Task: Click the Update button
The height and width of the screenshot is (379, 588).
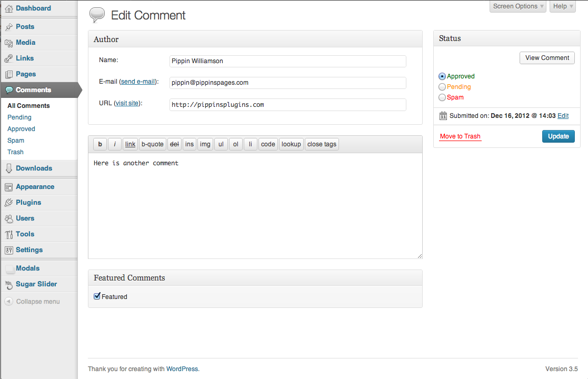Action: pyautogui.click(x=559, y=136)
